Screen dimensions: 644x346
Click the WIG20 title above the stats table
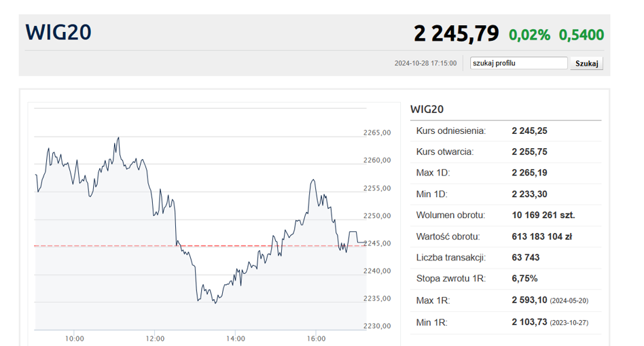[x=427, y=109]
